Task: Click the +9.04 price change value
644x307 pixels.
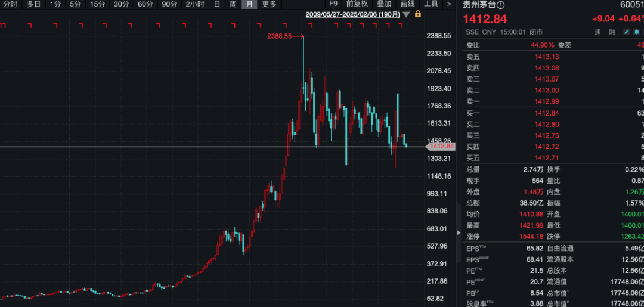Action: coord(603,19)
